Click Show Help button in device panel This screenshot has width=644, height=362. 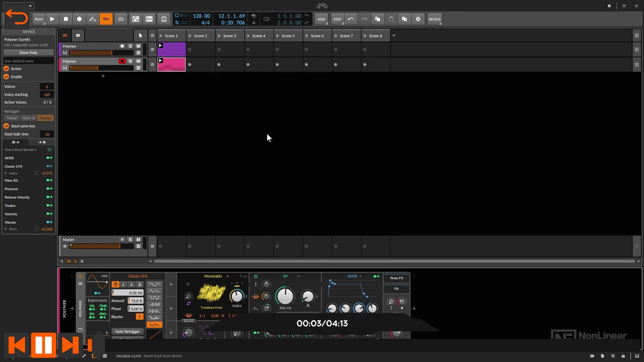coord(28,53)
